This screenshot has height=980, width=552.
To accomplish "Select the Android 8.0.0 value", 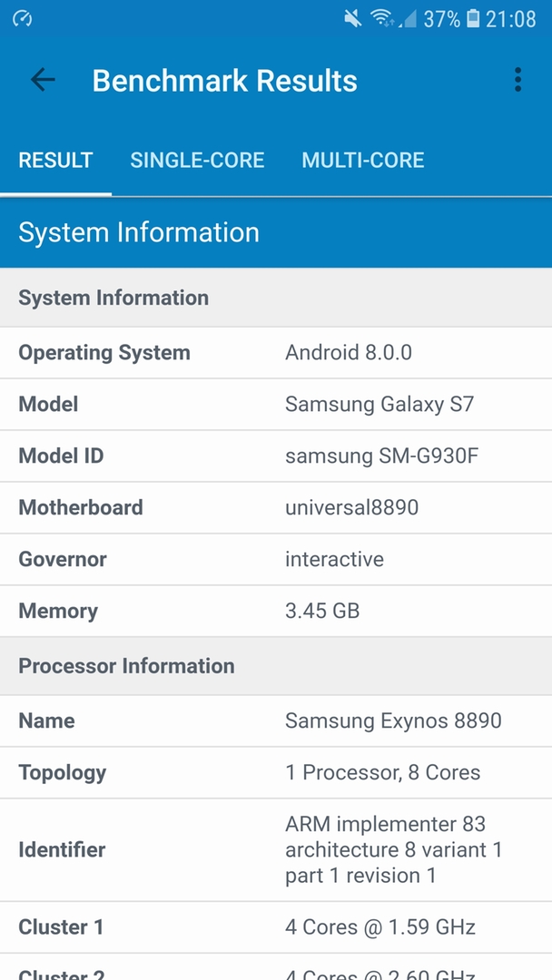I will [x=349, y=352].
